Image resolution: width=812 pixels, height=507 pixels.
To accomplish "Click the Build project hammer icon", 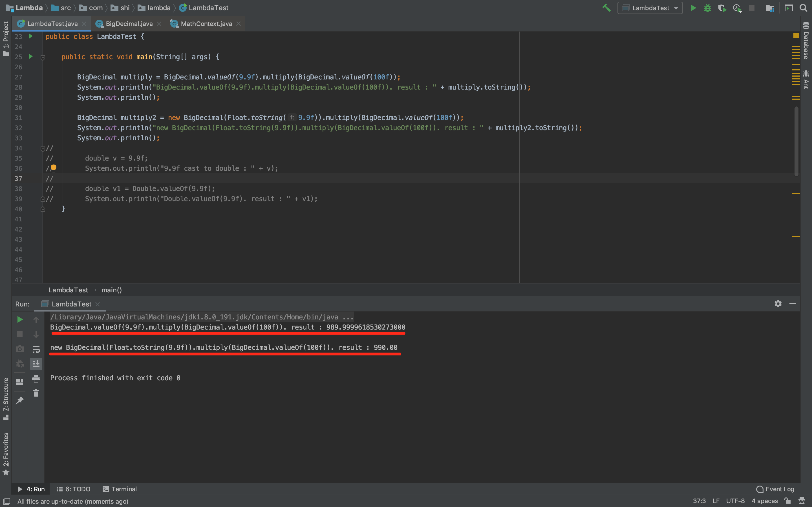I will click(606, 8).
